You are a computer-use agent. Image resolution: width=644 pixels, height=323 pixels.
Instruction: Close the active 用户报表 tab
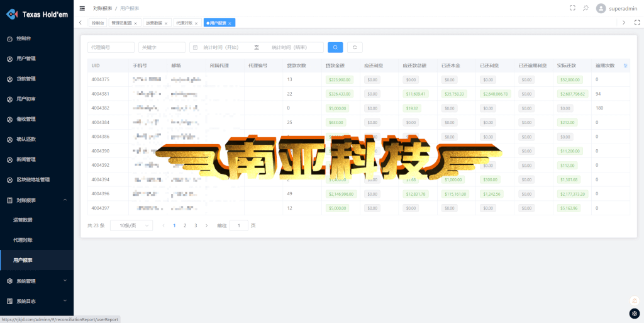(x=230, y=23)
